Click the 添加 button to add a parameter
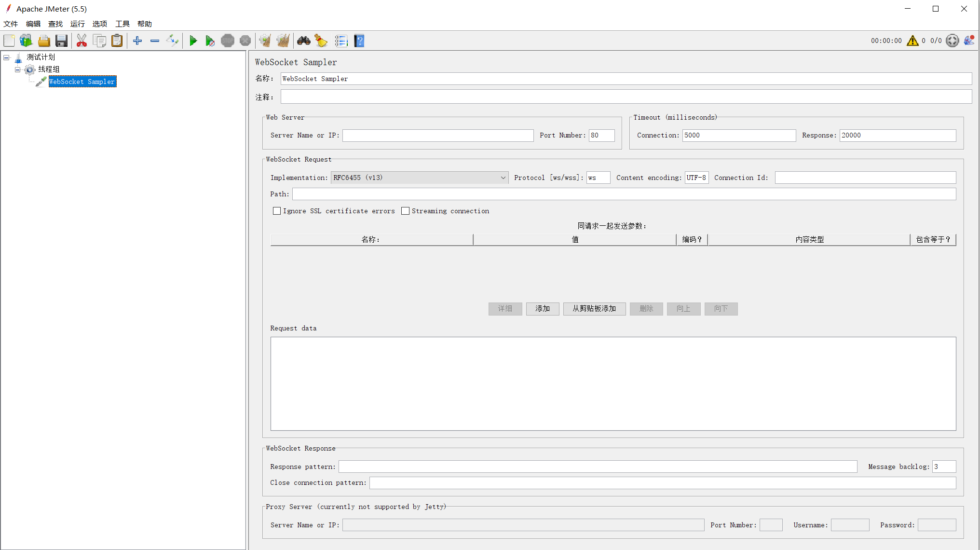Image resolution: width=980 pixels, height=550 pixels. tap(542, 309)
